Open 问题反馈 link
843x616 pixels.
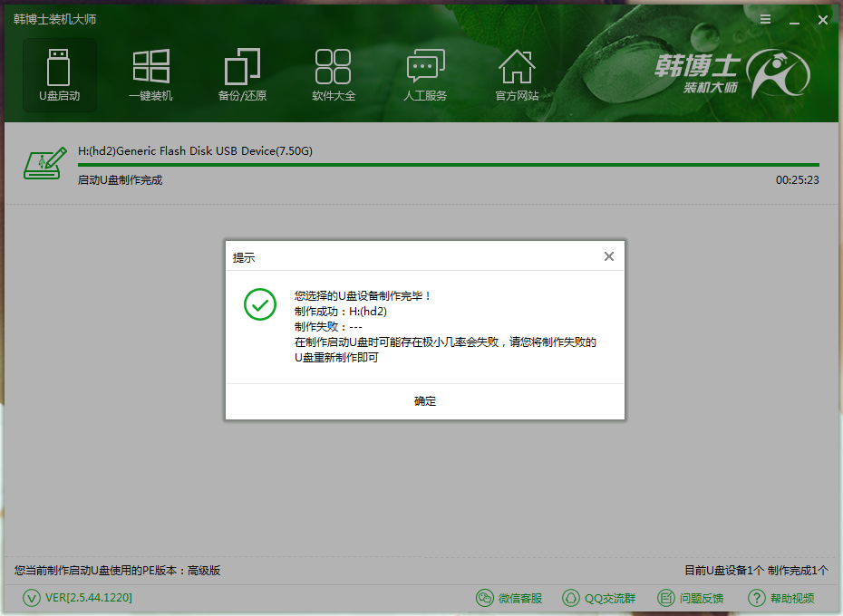(x=701, y=598)
